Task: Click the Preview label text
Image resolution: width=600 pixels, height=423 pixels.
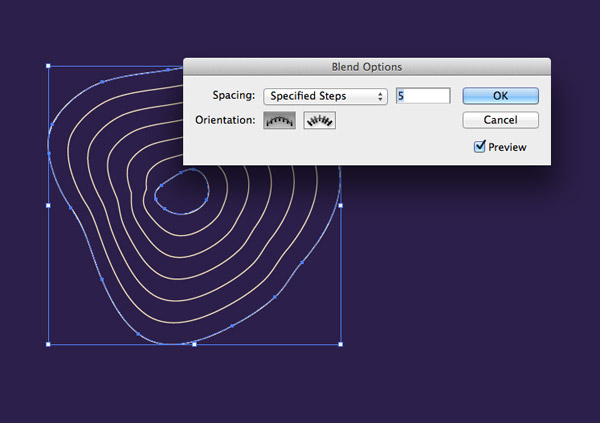Action: coord(507,147)
